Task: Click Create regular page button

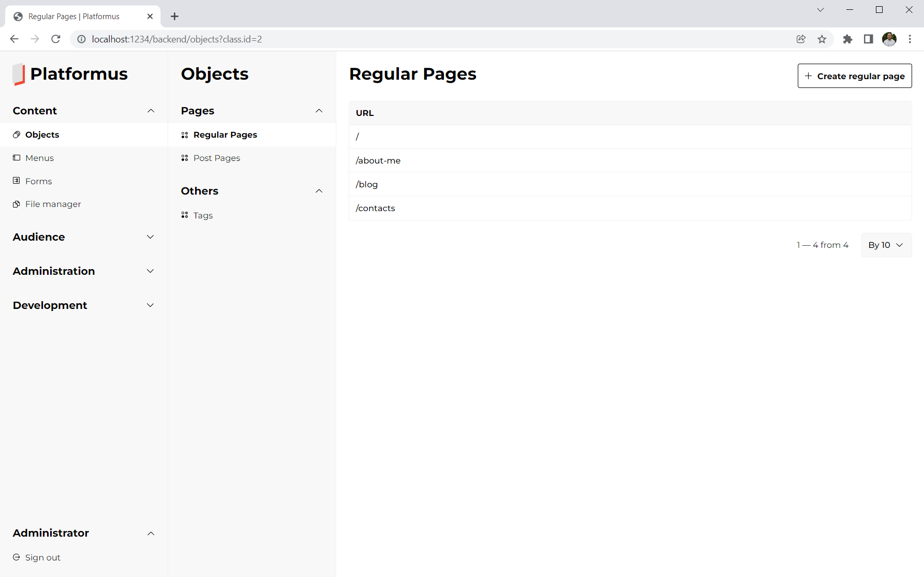Action: click(x=855, y=76)
